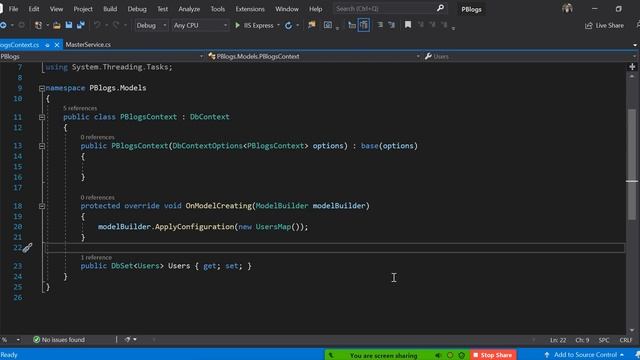Viewport: 640px width, 360px height.
Task: Collapse the PBlogsContext constructor block
Action: [x=42, y=146]
